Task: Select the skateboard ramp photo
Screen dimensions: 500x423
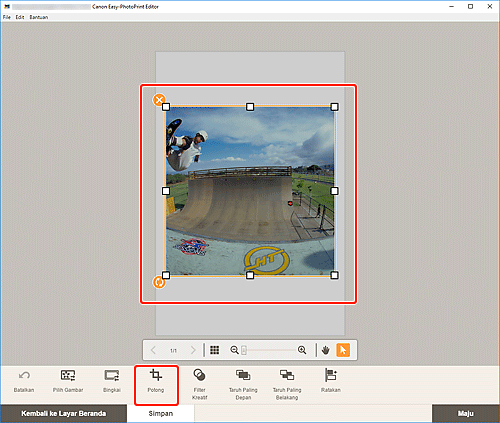Action: (x=250, y=191)
